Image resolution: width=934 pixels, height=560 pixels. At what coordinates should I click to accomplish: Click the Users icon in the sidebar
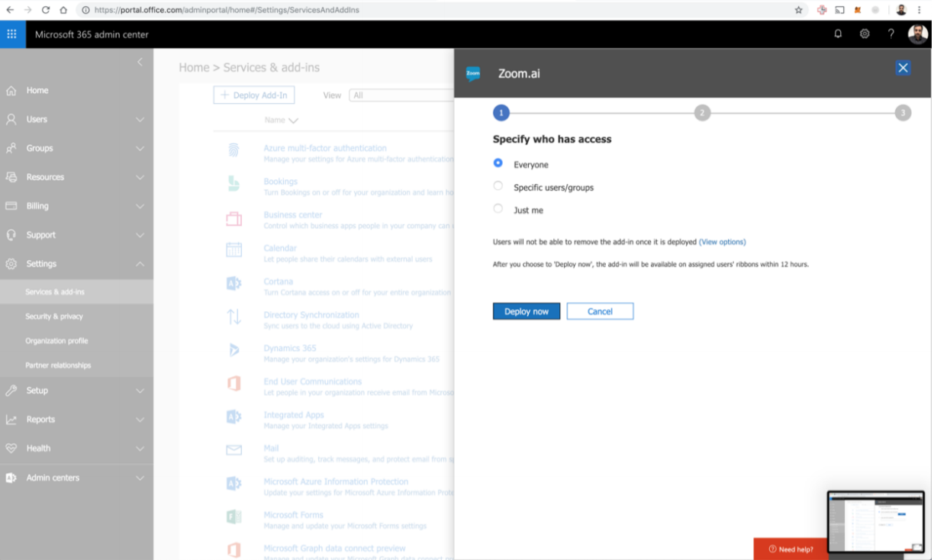[x=11, y=120]
